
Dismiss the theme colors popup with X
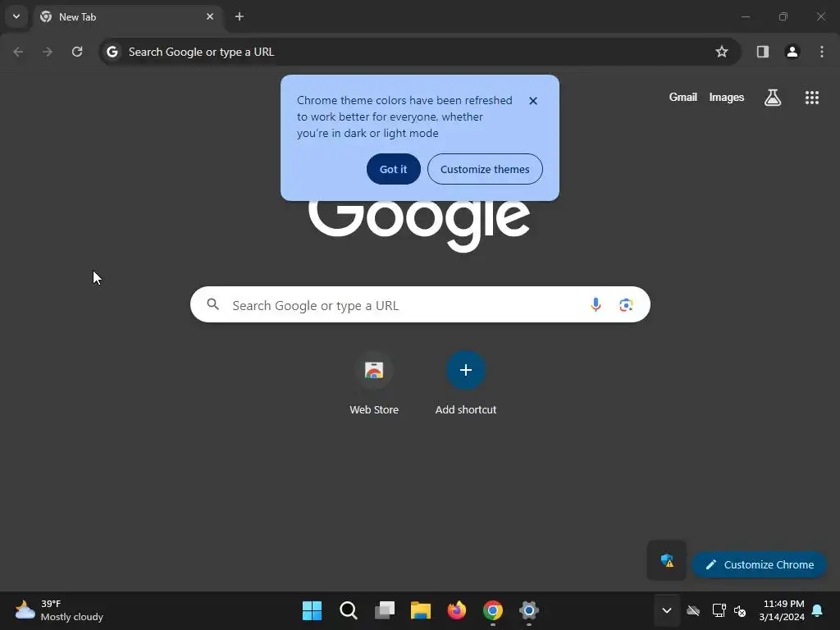(533, 101)
